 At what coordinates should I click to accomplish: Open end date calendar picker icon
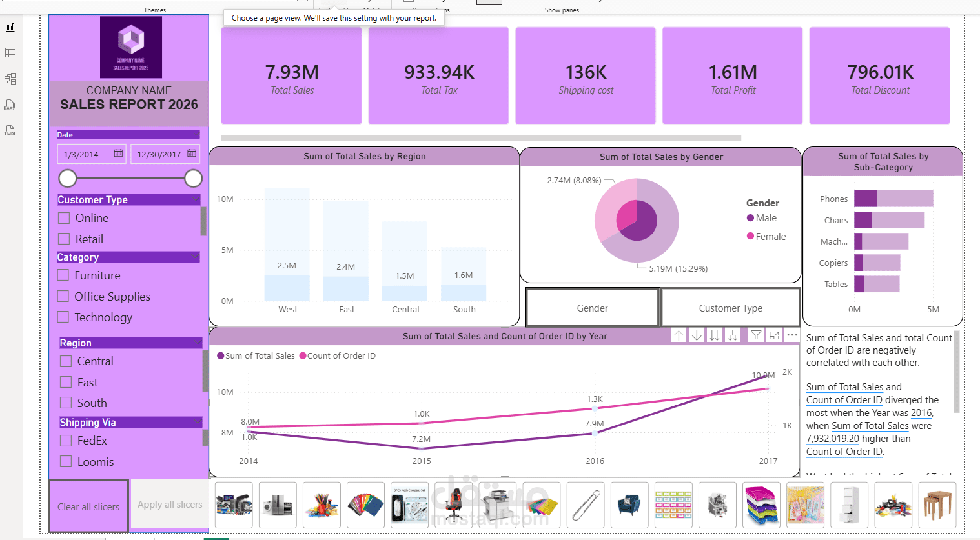(x=192, y=154)
